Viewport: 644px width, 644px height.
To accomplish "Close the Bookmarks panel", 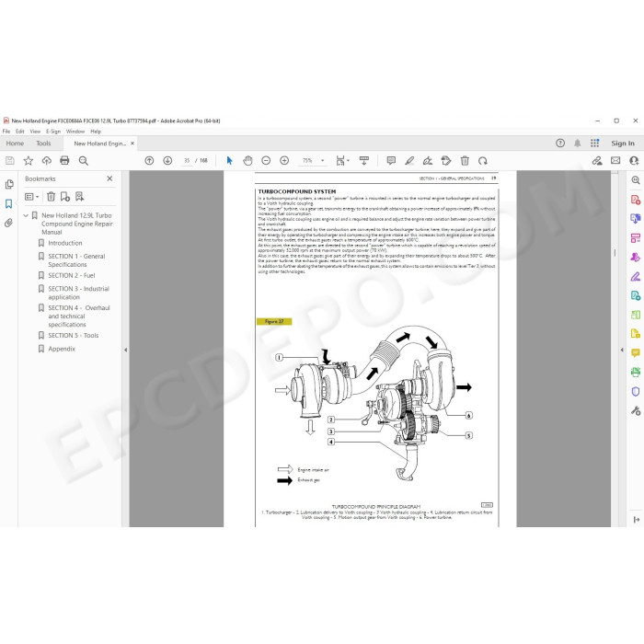I will point(109,178).
